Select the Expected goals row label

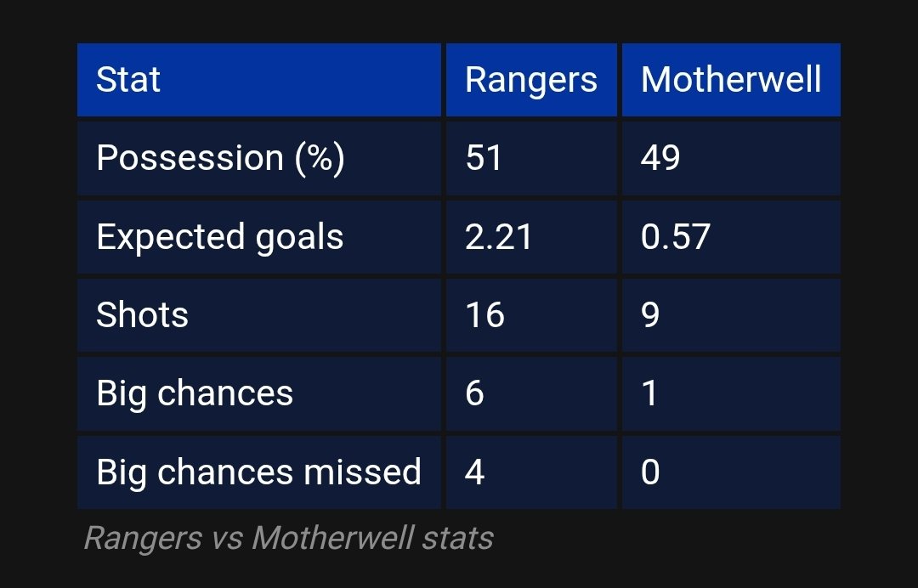[x=220, y=237]
